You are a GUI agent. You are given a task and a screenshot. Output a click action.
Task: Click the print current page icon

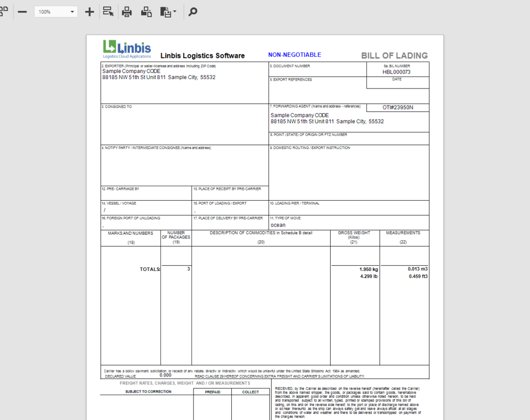[x=146, y=11]
